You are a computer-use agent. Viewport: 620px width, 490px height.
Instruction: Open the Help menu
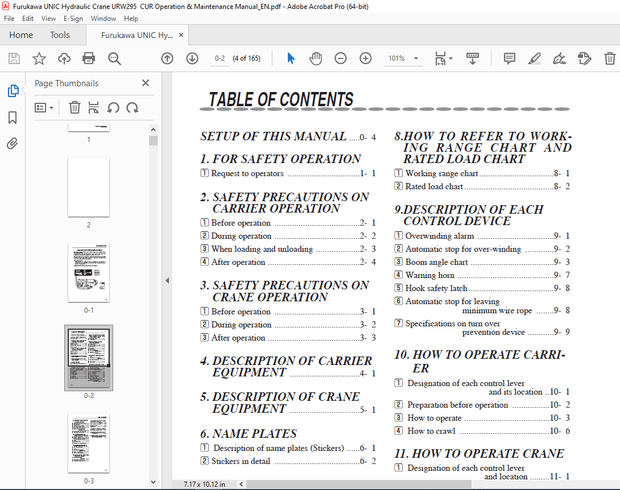[131, 19]
